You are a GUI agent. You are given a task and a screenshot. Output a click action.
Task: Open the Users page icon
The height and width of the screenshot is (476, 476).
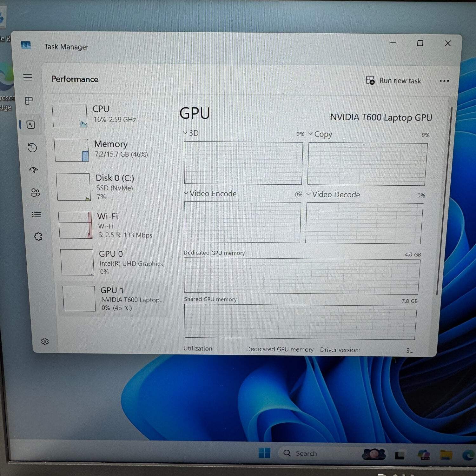35,192
